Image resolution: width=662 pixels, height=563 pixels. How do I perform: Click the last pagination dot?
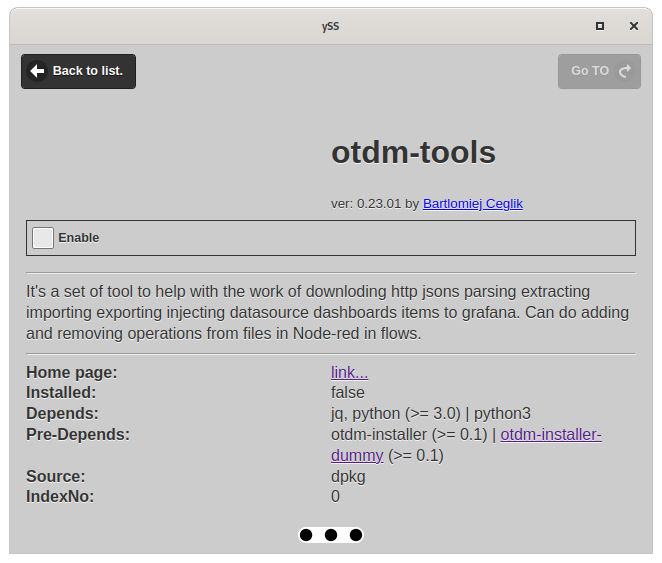[x=356, y=535]
